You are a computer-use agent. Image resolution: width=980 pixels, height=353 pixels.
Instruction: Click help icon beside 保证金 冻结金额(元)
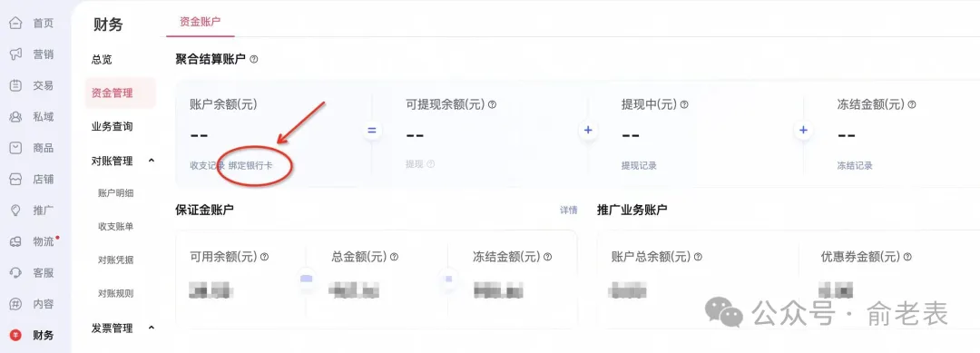547,257
